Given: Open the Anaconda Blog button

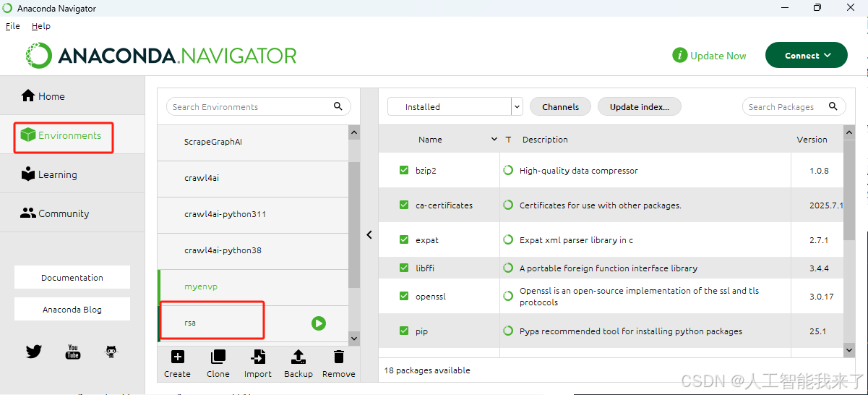Looking at the screenshot, I should click(72, 310).
